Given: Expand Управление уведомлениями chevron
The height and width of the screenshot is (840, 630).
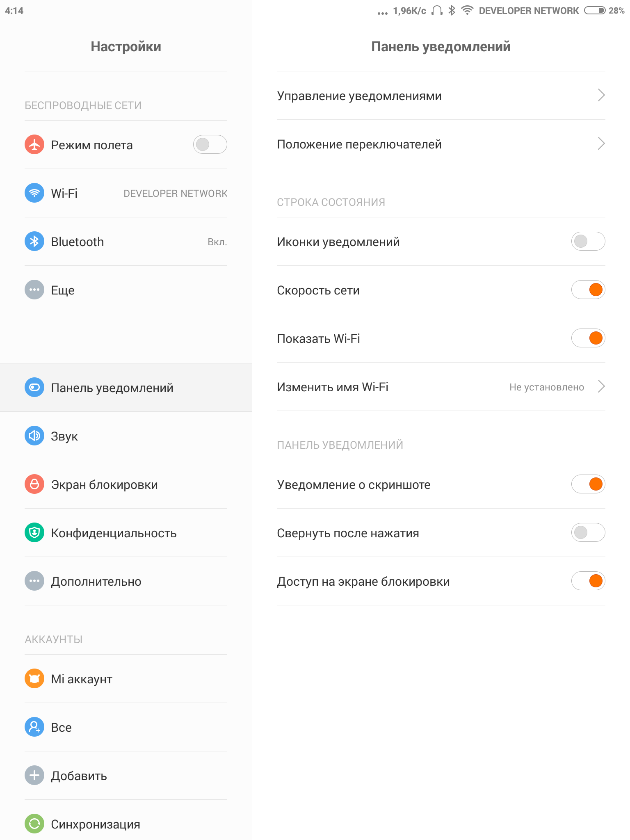Looking at the screenshot, I should (x=601, y=95).
